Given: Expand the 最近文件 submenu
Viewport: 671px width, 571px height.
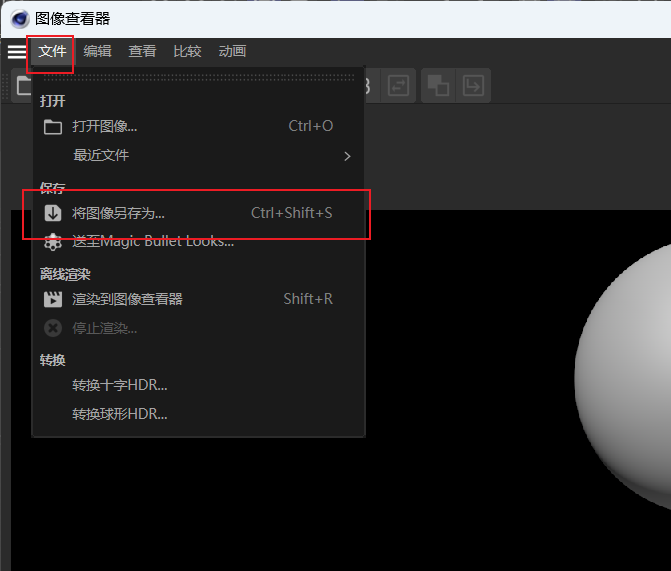Looking at the screenshot, I should [x=199, y=155].
